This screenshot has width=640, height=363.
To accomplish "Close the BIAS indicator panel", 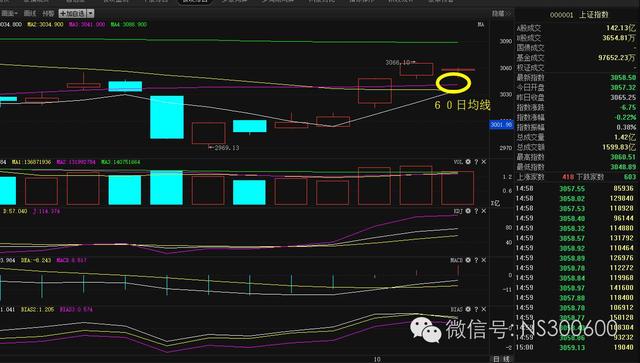I will (x=484, y=309).
